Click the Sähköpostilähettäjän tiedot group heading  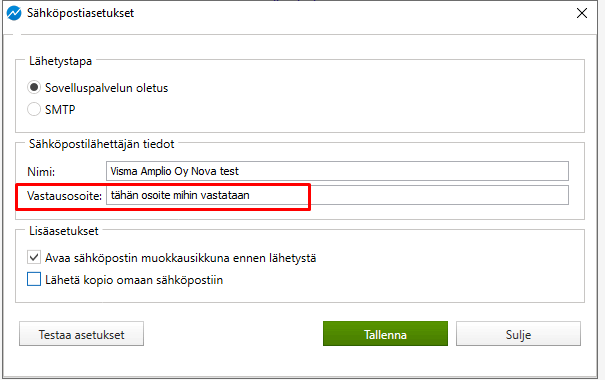(101, 144)
